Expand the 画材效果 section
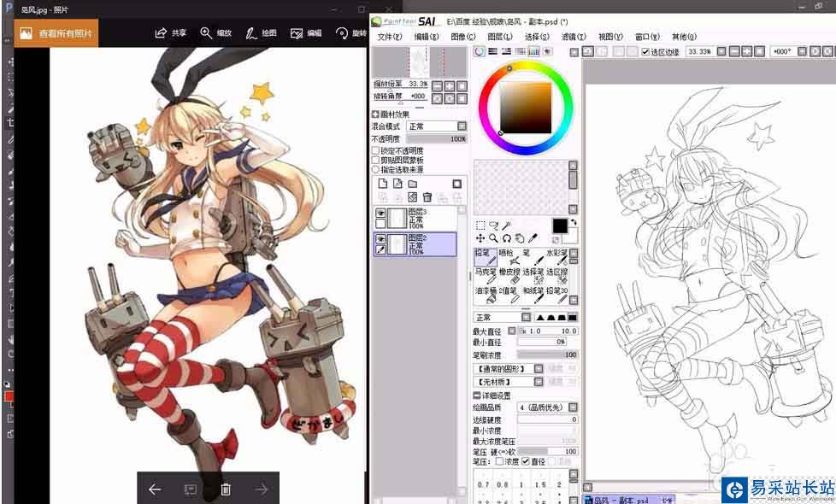Image resolution: width=836 pixels, height=504 pixels. point(374,114)
